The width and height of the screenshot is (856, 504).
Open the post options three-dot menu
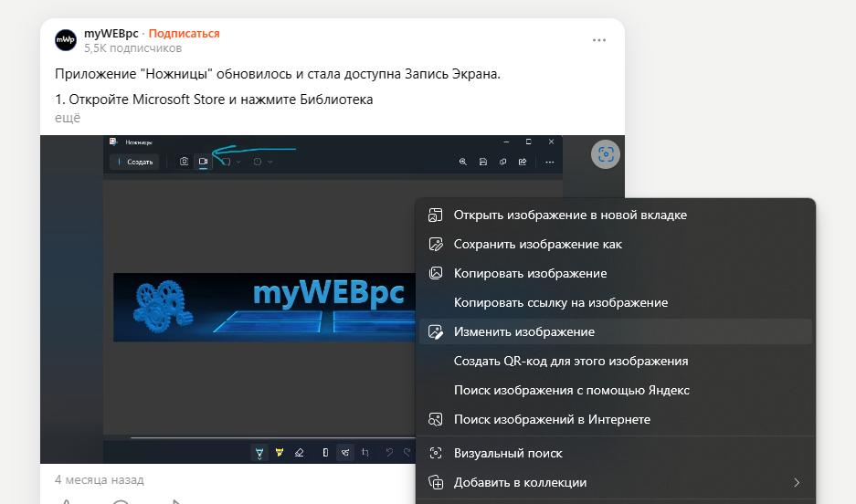click(599, 40)
